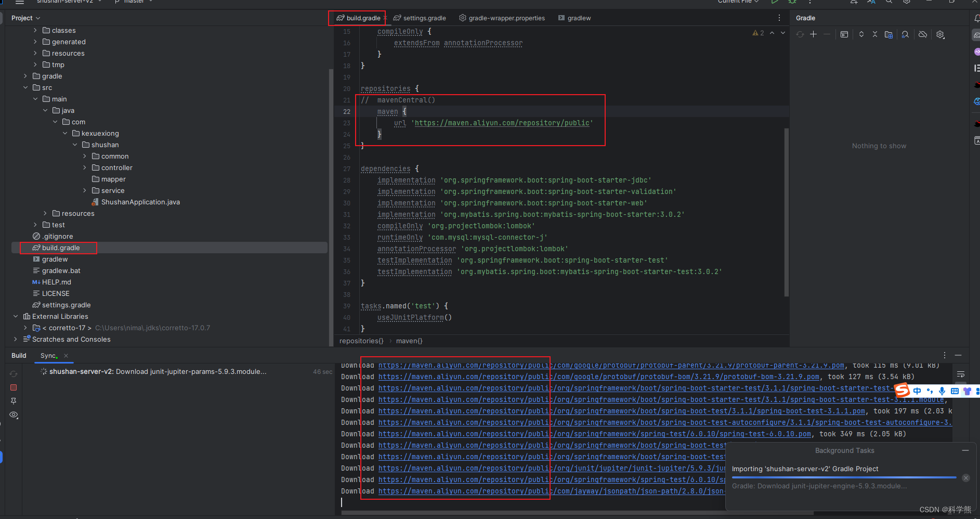This screenshot has height=519, width=980.
Task: Click the repositories{} breadcrumb
Action: coord(361,341)
